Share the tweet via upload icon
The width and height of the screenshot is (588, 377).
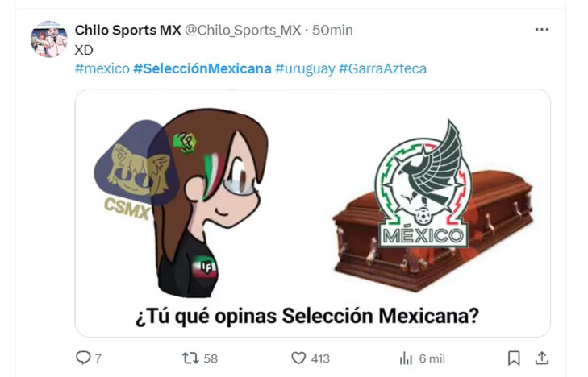coord(542,358)
